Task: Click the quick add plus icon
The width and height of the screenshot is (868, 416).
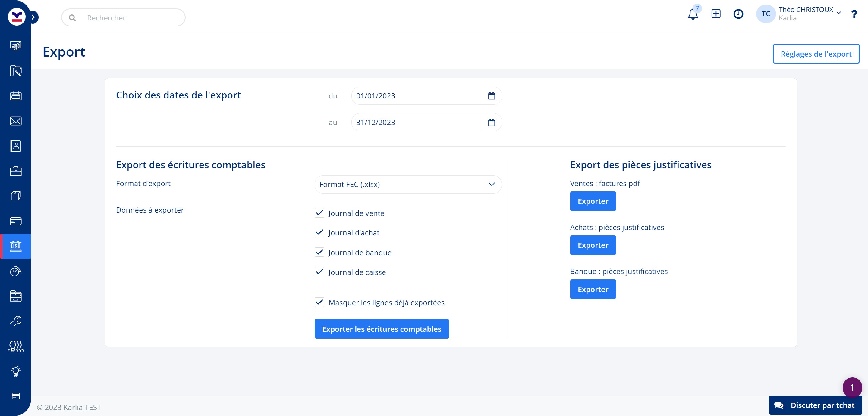Action: [716, 14]
